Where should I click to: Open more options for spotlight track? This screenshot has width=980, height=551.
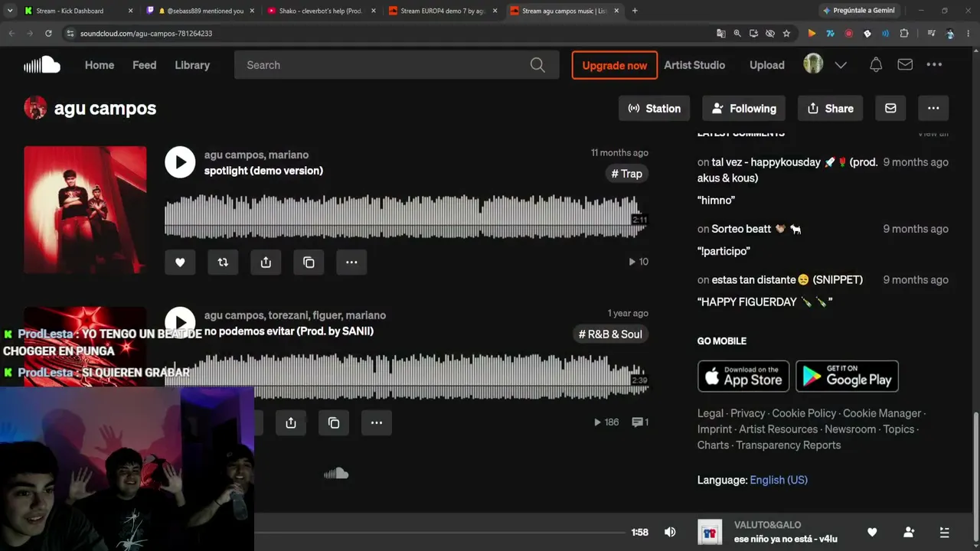351,262
